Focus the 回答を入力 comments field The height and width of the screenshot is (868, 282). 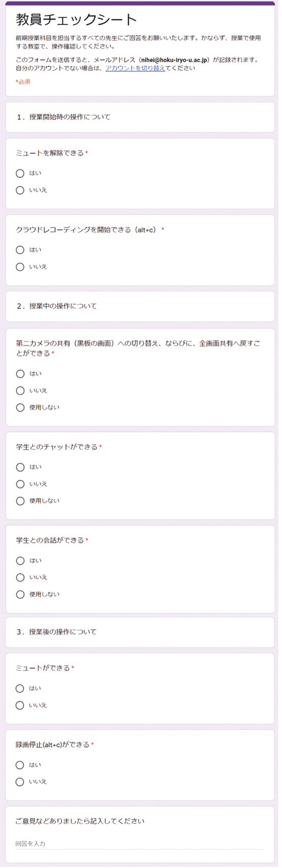(x=139, y=843)
